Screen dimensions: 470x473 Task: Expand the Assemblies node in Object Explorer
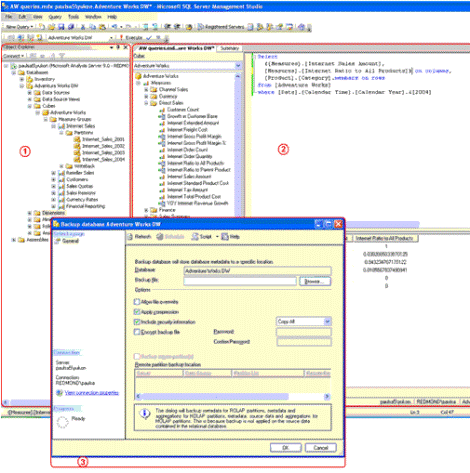(x=14, y=239)
